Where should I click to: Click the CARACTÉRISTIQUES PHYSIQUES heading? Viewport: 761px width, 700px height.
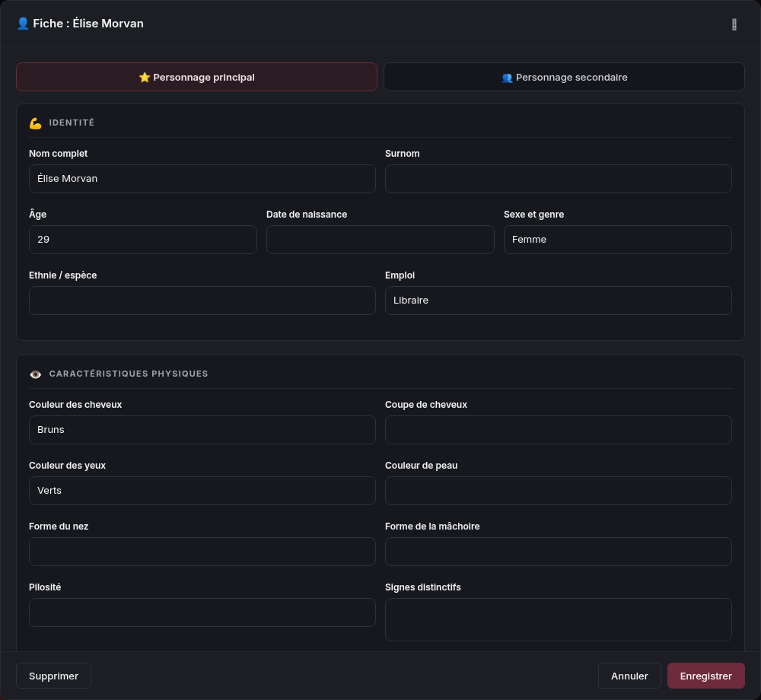(x=129, y=374)
